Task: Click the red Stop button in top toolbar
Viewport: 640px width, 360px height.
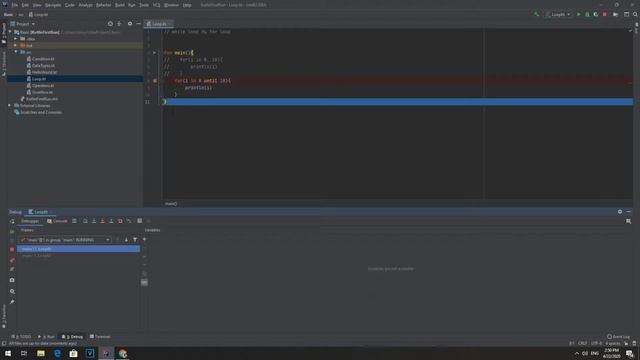Action: (x=605, y=14)
